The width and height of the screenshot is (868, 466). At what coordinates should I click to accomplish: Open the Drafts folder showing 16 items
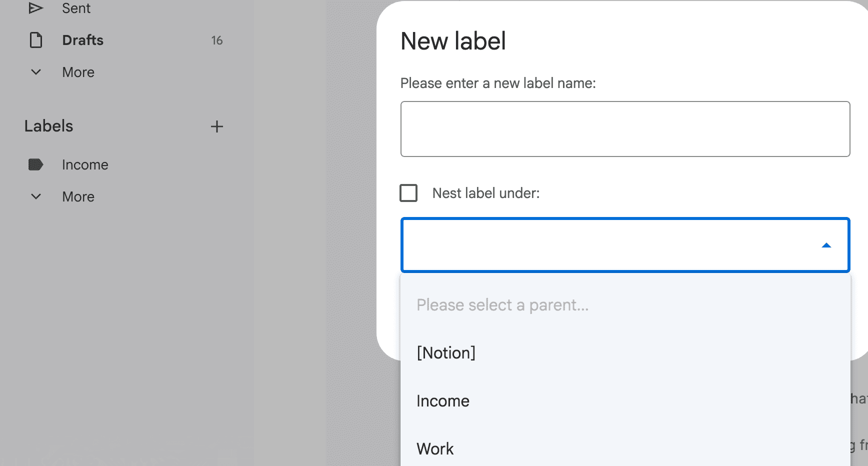[82, 40]
